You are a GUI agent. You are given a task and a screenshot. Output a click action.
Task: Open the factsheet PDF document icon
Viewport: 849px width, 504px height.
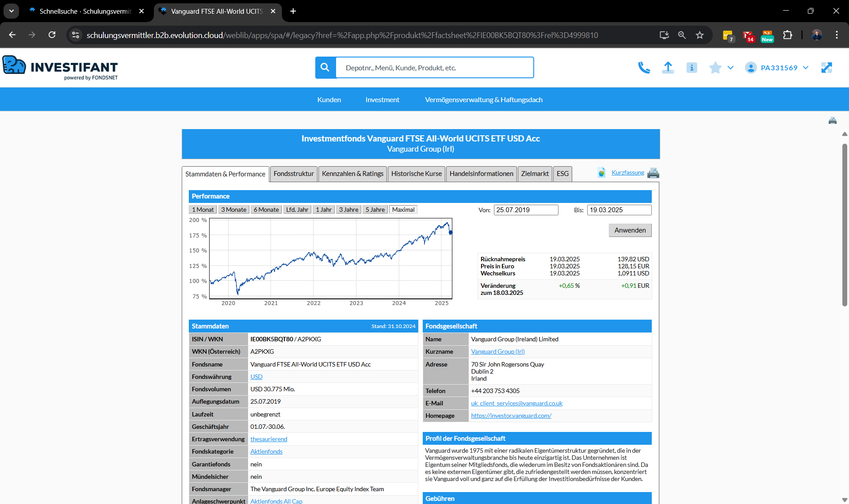tap(601, 173)
